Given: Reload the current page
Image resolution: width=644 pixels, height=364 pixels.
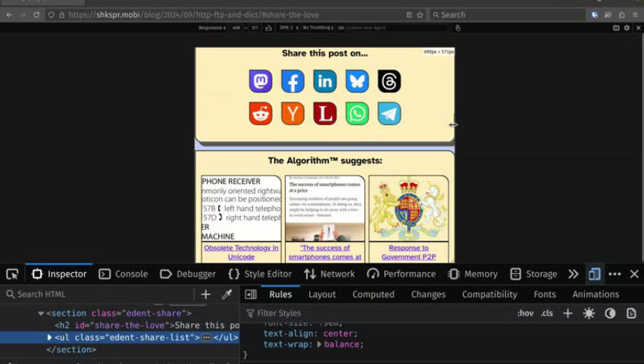Looking at the screenshot, I should tap(36, 15).
